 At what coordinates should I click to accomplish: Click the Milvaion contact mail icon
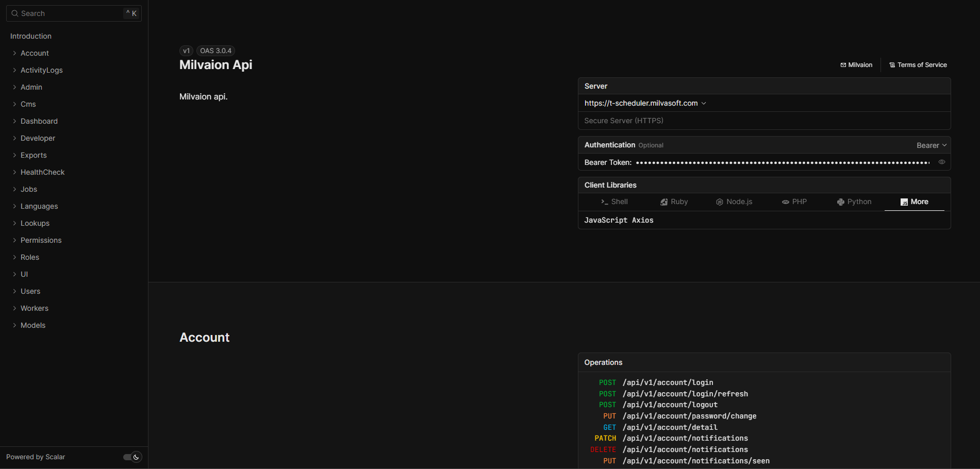click(x=842, y=64)
